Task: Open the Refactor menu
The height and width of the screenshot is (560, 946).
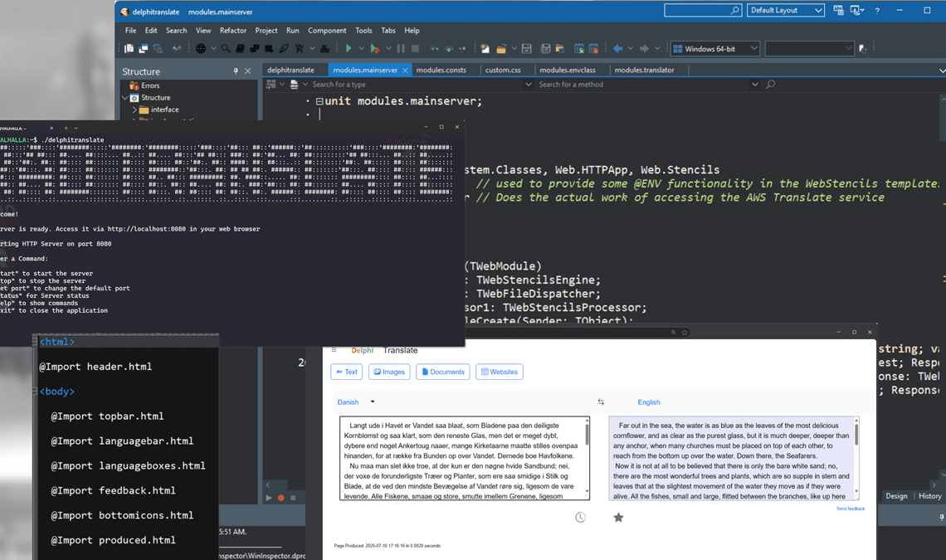Action: pyautogui.click(x=232, y=31)
